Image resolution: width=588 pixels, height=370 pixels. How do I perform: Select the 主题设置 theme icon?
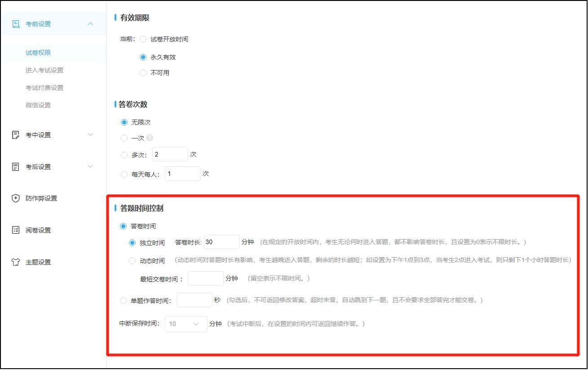click(16, 262)
